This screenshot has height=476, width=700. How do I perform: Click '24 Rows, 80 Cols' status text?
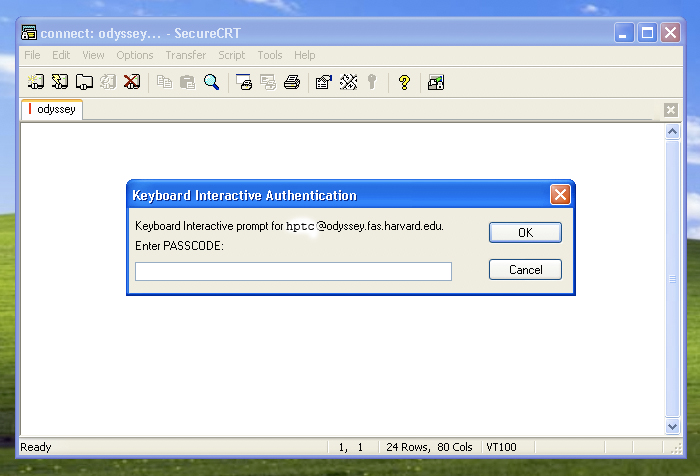click(429, 447)
